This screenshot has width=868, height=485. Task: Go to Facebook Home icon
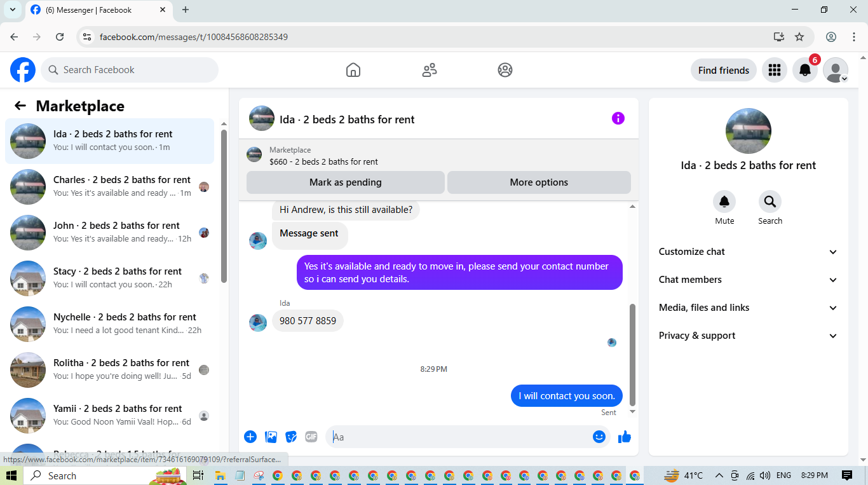(x=353, y=70)
